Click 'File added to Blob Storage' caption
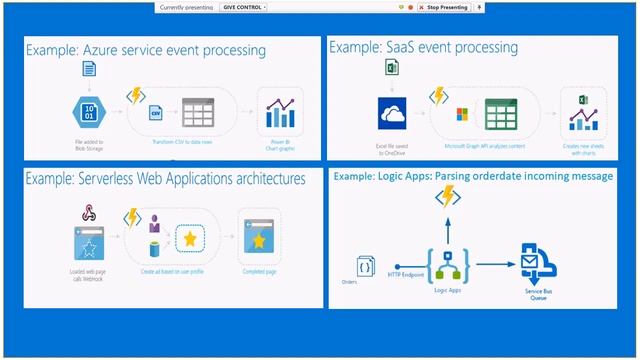The width and height of the screenshot is (640, 360). (89, 145)
